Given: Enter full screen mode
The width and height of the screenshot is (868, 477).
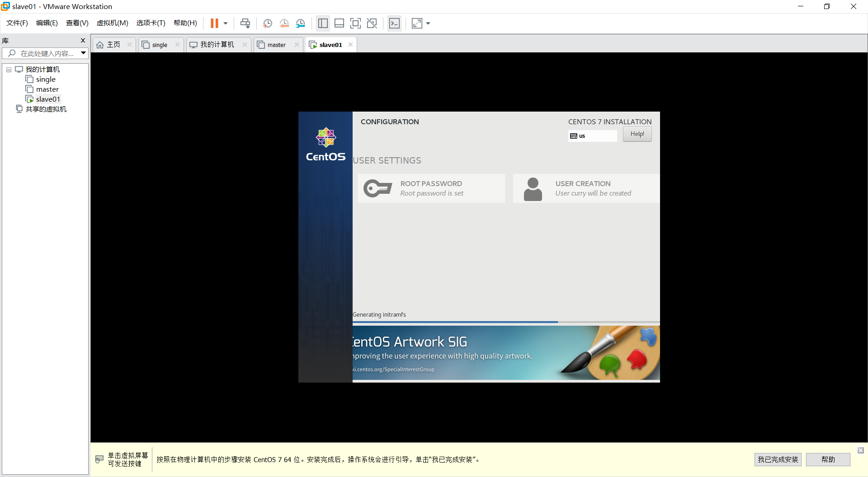Looking at the screenshot, I should pos(356,23).
